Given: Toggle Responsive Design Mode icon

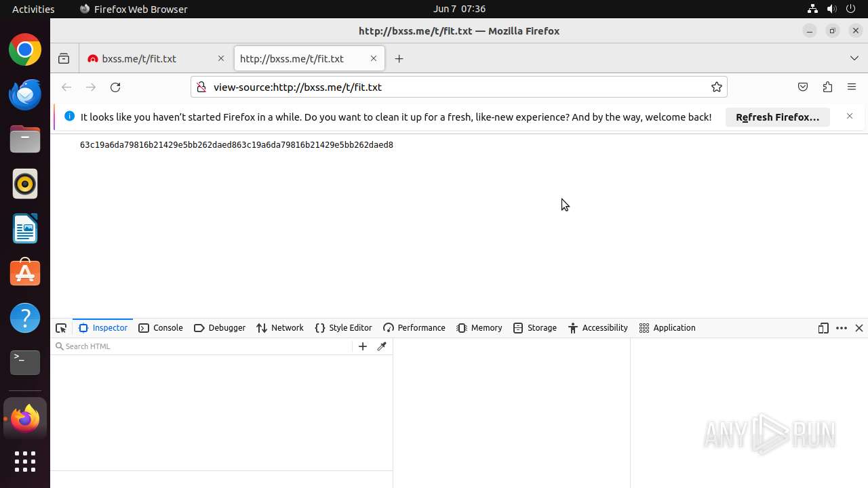Looking at the screenshot, I should (823, 328).
